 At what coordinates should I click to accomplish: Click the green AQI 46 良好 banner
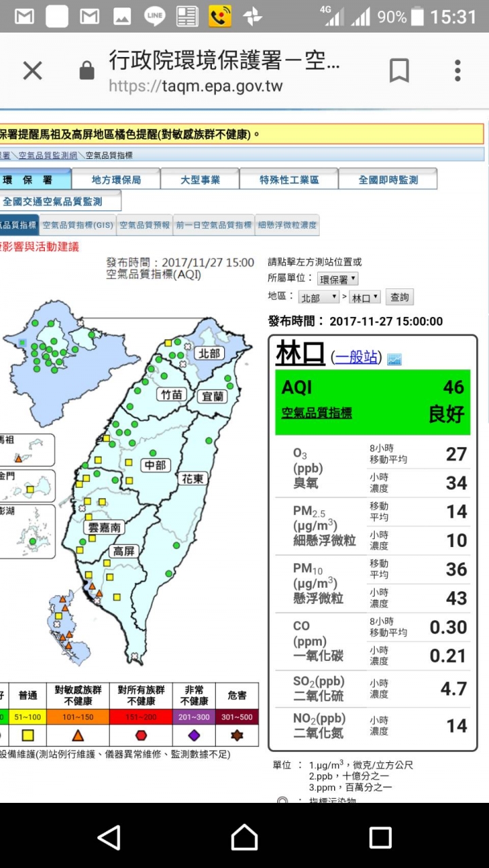[373, 402]
